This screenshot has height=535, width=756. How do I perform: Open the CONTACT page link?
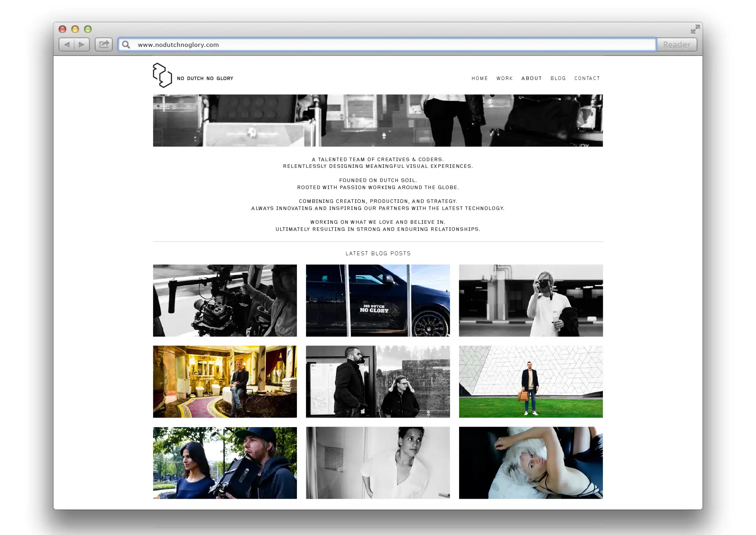(x=587, y=78)
